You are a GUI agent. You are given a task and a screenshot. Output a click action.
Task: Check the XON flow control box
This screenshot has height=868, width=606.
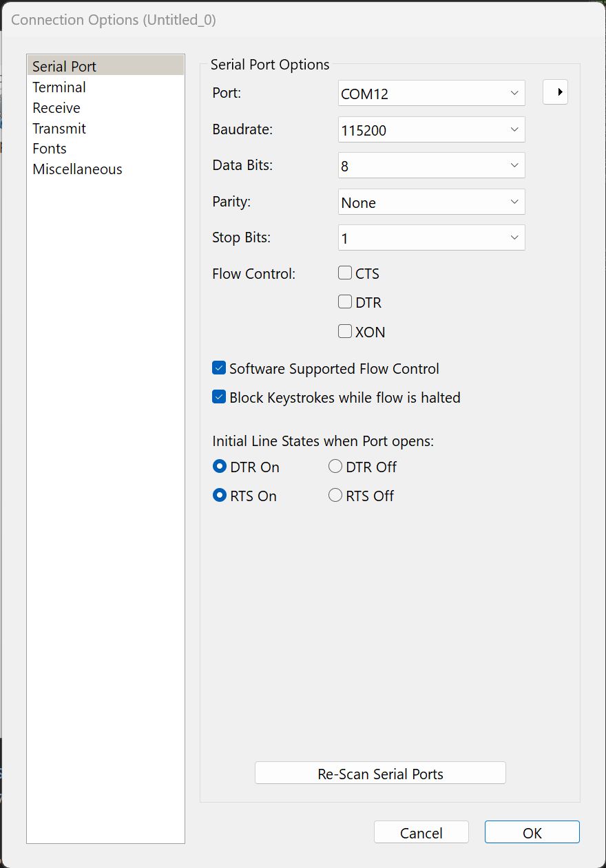[345, 332]
